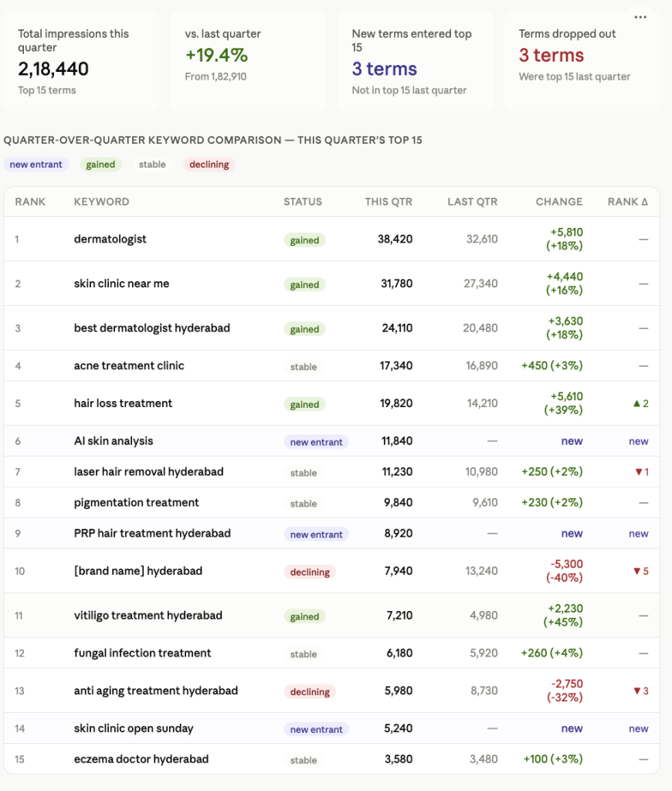Screen dimensions: 672x791
Task: Click the green up-arrow rank change for hair loss treatment
Action: [x=641, y=403]
